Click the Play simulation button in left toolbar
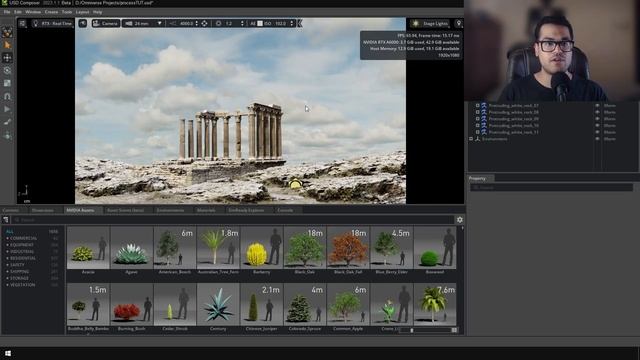The width and height of the screenshot is (640, 360). pyautogui.click(x=7, y=109)
